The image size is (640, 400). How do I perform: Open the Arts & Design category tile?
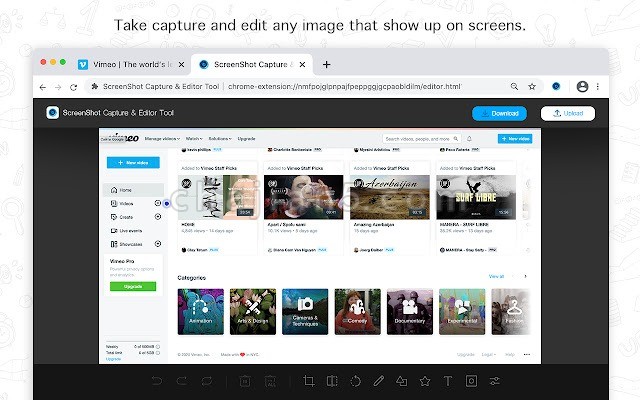click(253, 311)
